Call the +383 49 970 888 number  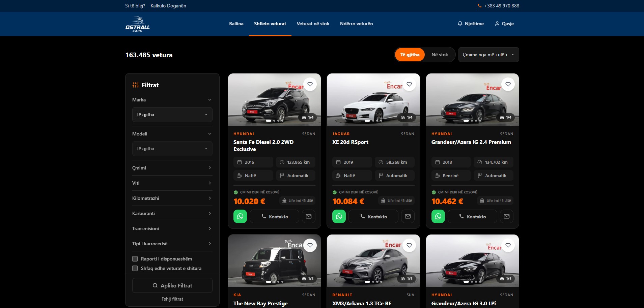coord(502,6)
